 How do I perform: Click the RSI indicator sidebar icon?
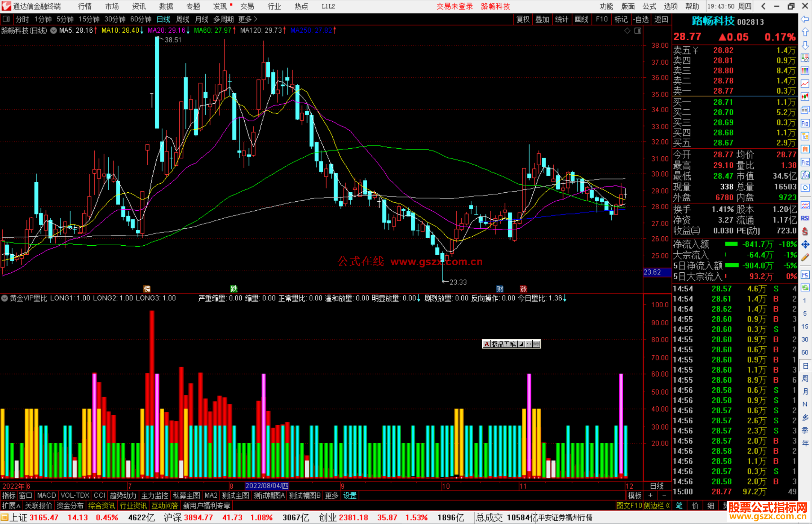tap(805, 218)
